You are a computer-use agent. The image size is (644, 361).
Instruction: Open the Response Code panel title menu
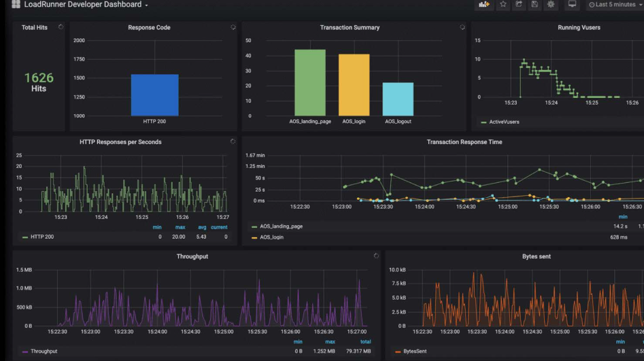149,28
